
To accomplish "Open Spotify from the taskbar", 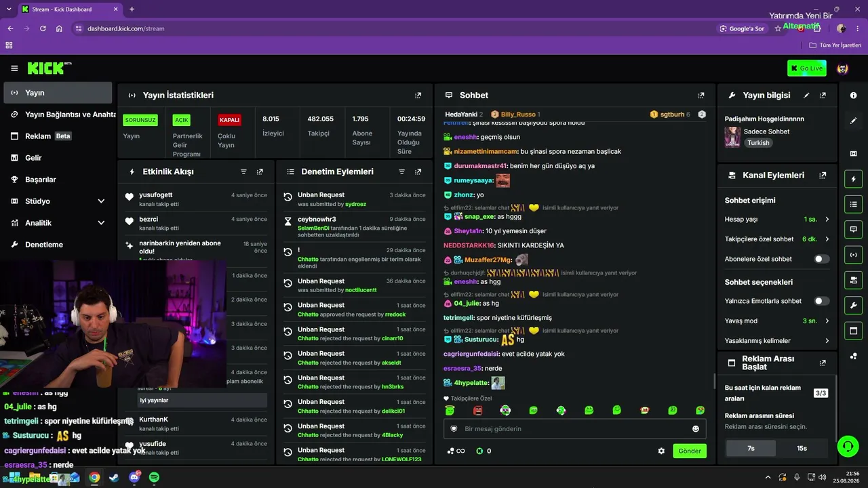I will [154, 477].
